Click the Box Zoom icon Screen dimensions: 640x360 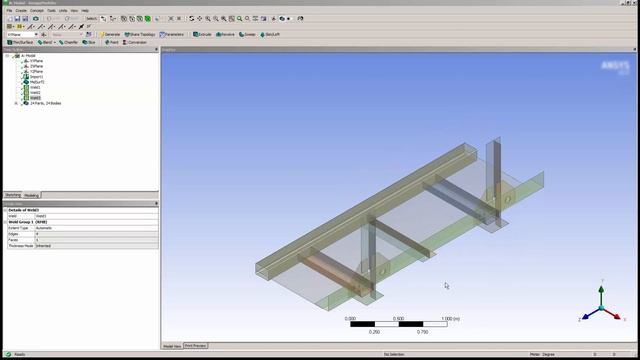[216, 19]
